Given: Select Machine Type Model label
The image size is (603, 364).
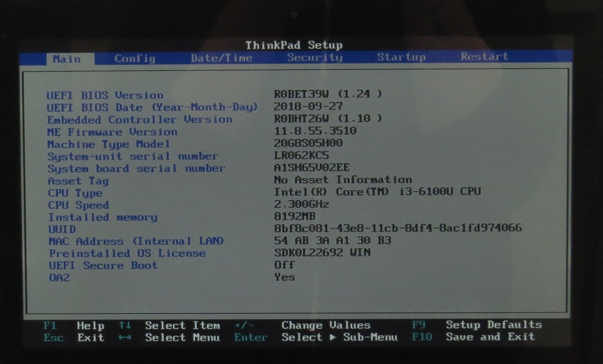Looking at the screenshot, I should coord(109,145).
